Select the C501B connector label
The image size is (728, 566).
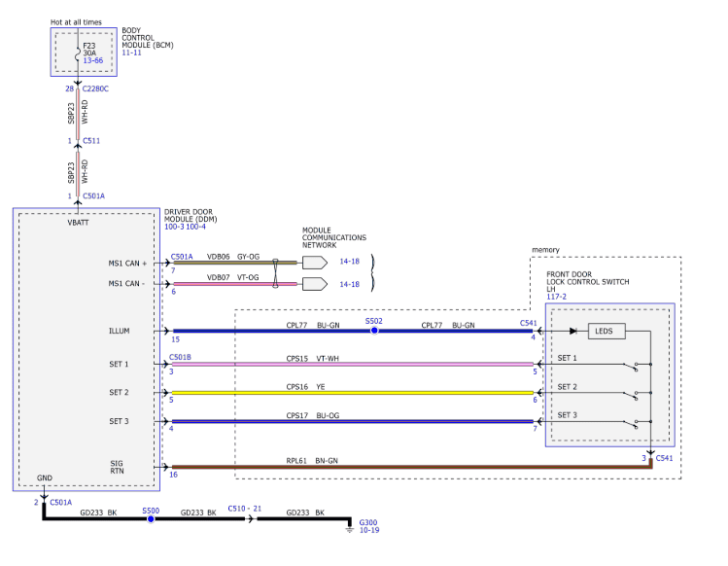[181, 357]
